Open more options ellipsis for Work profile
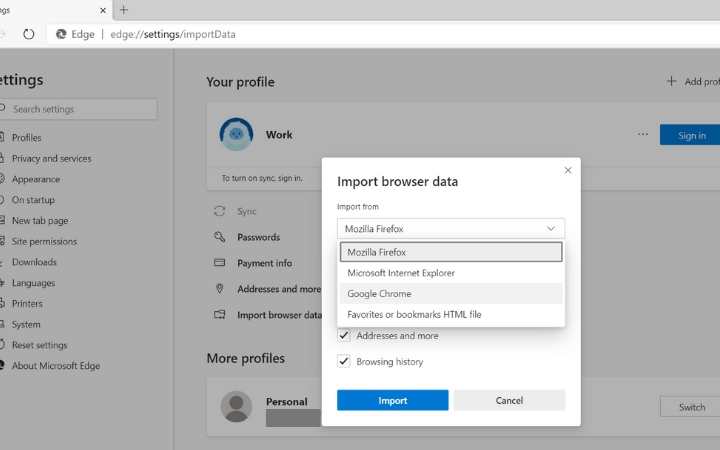 [643, 135]
